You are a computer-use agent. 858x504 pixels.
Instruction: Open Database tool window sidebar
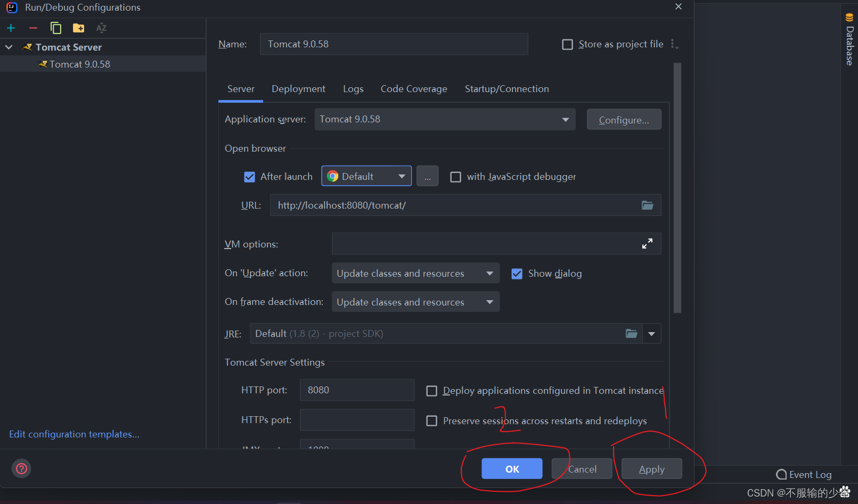pos(849,39)
